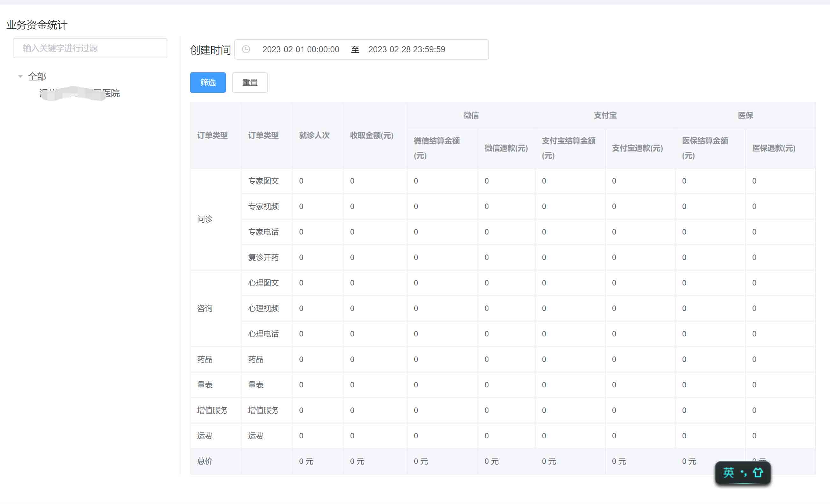Click the 专家视频 row label
This screenshot has height=504, width=830.
click(x=263, y=206)
